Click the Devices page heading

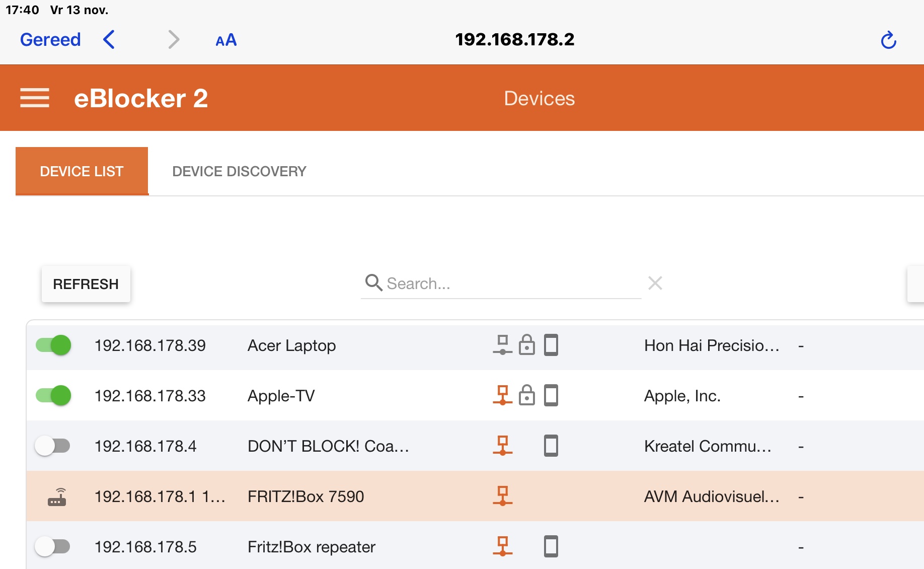point(540,98)
